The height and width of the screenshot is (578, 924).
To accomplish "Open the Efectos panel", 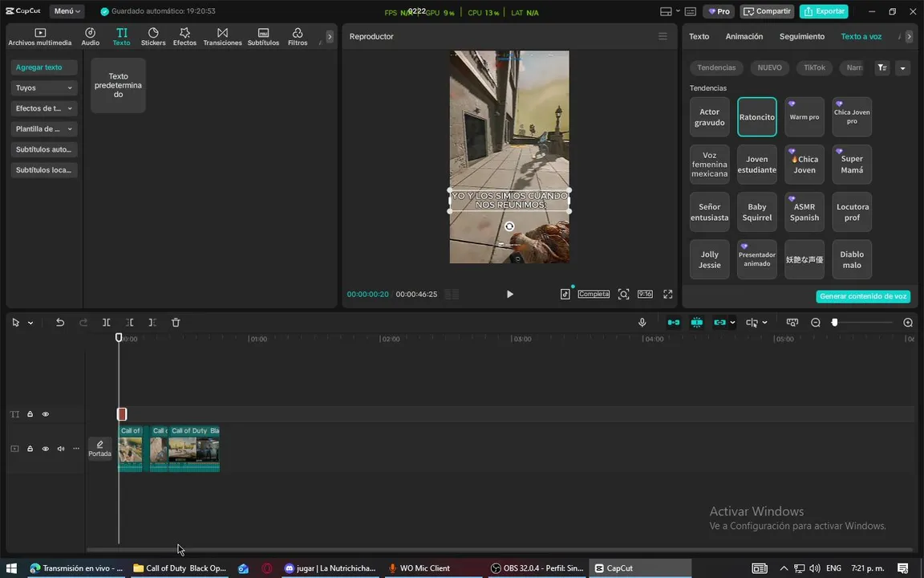I will coord(184,36).
